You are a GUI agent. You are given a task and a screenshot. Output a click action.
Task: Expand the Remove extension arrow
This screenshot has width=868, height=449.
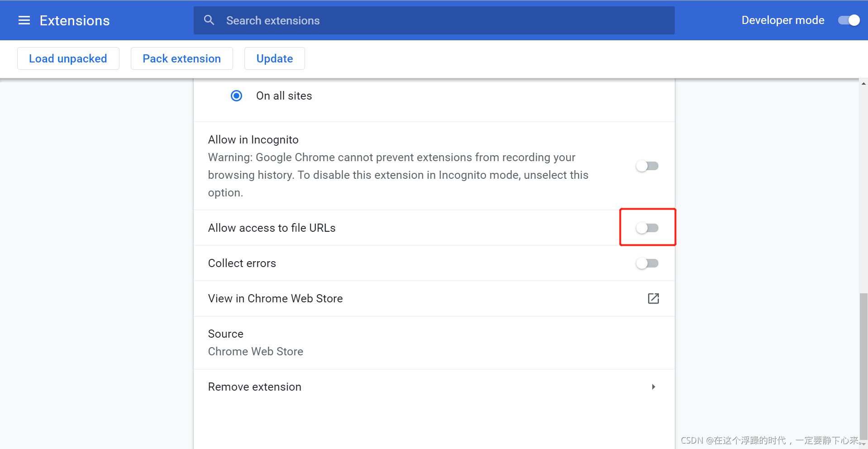tap(653, 387)
